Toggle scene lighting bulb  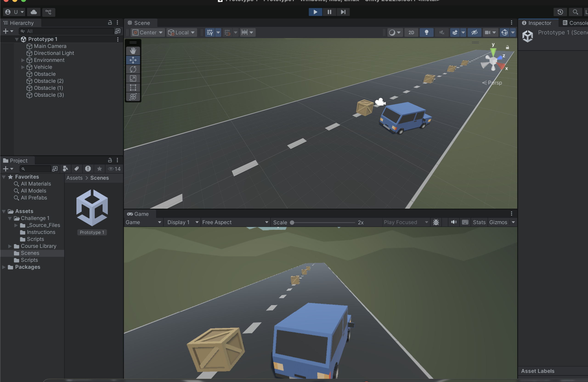click(427, 32)
